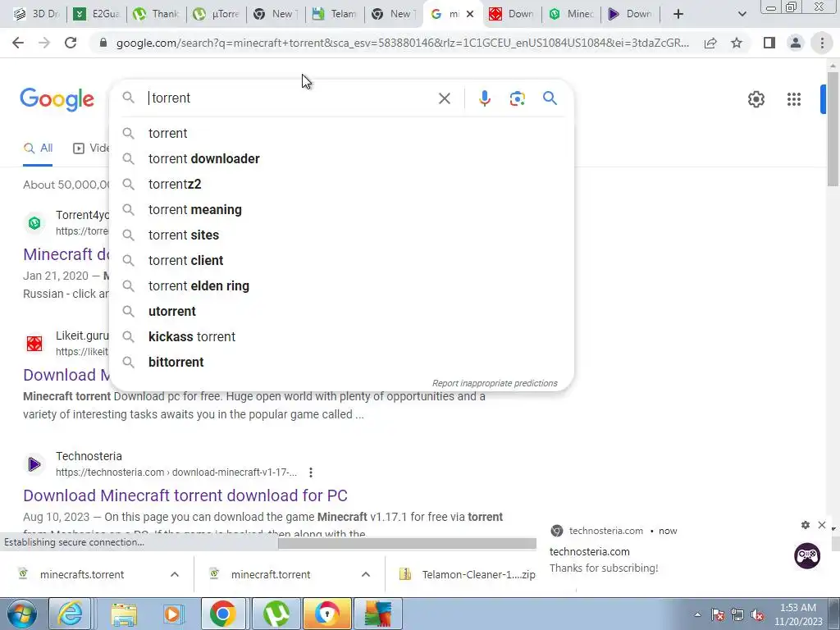Image resolution: width=840 pixels, height=630 pixels.
Task: Expand options for minecrafts.torrent download
Action: click(x=175, y=574)
